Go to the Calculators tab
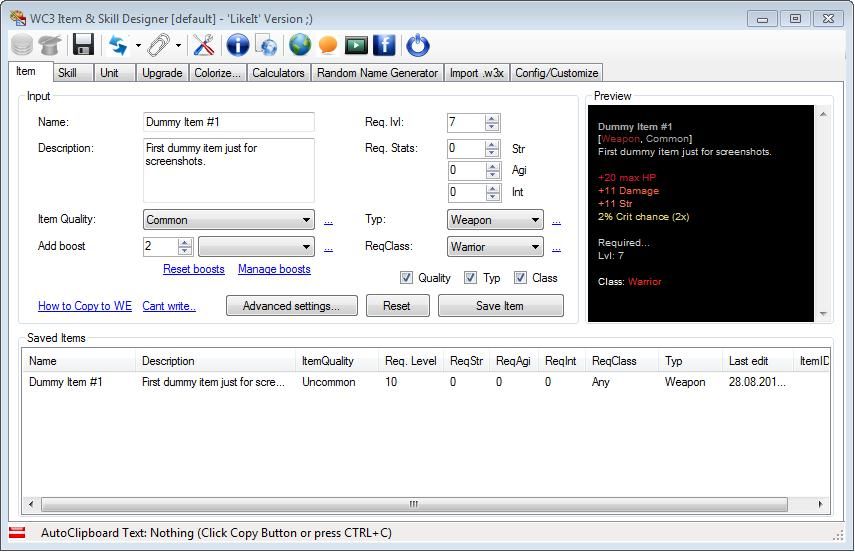The width and height of the screenshot is (855, 552). click(x=278, y=73)
